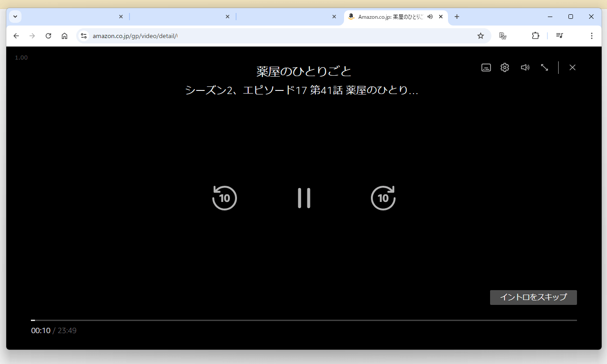This screenshot has height=364, width=607.
Task: Open Chrome extensions puzzle icon
Action: pos(535,35)
